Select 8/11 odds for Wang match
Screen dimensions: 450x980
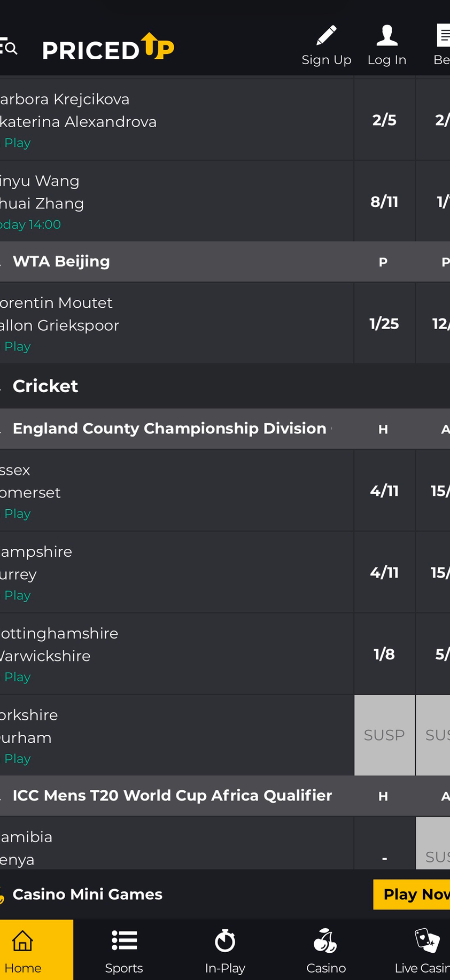[384, 202]
